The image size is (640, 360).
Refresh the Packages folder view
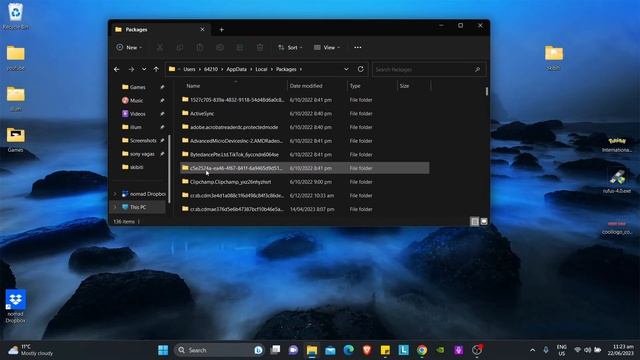[x=360, y=69]
